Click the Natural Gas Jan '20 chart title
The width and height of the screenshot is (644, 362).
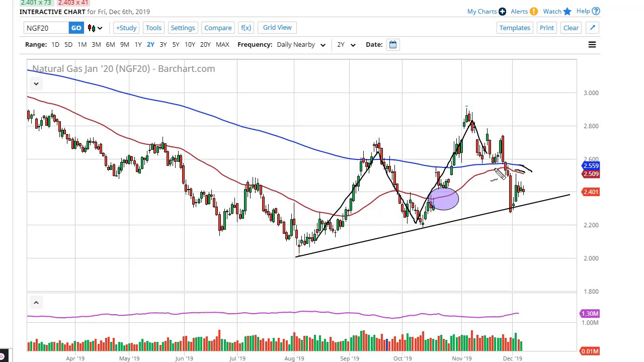tap(123, 69)
